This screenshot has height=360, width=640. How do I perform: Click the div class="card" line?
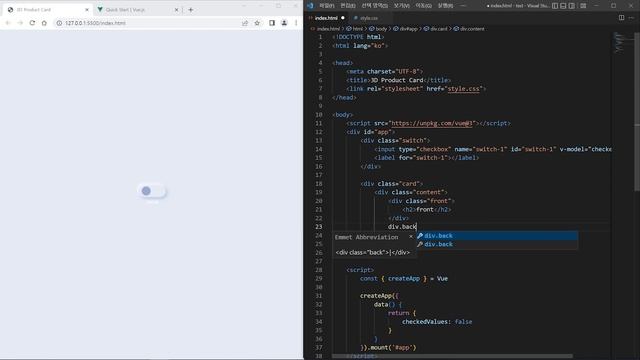click(x=391, y=184)
